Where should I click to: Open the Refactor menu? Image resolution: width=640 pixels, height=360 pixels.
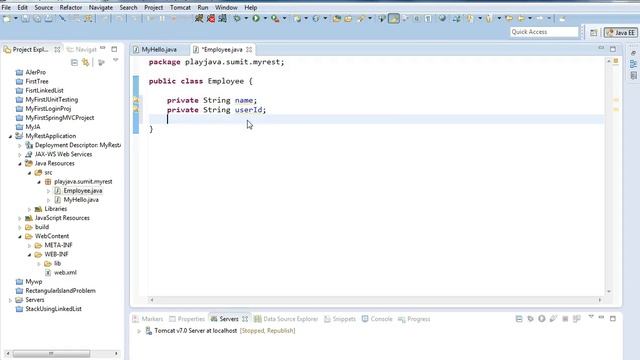click(x=71, y=7)
